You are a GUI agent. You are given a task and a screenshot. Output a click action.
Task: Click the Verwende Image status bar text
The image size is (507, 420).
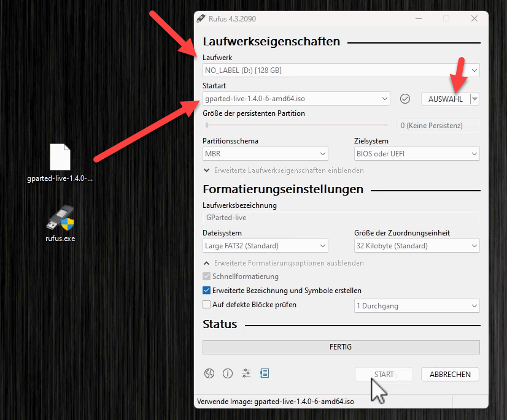coord(276,402)
